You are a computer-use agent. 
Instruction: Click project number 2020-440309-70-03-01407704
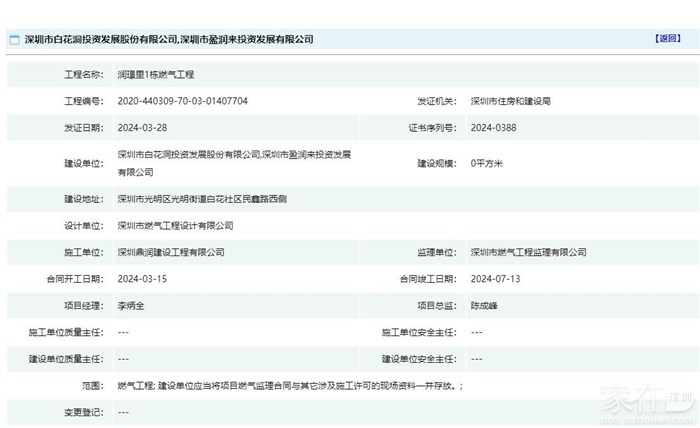[182, 101]
